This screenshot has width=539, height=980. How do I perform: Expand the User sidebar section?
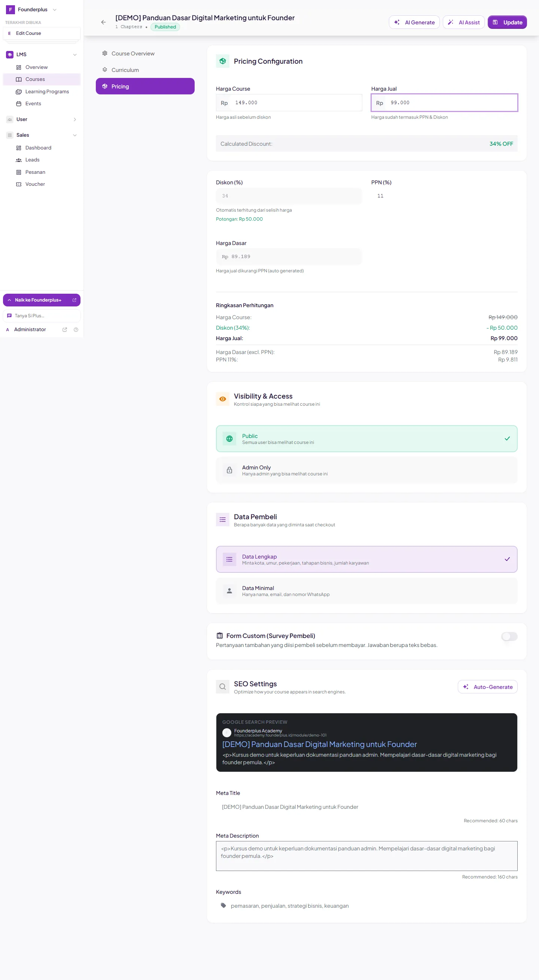click(75, 120)
